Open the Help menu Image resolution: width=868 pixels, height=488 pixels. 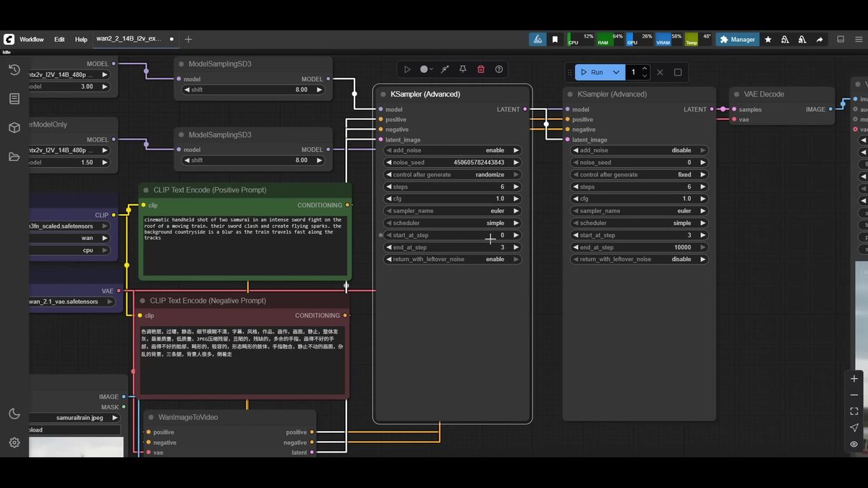pyautogui.click(x=81, y=39)
